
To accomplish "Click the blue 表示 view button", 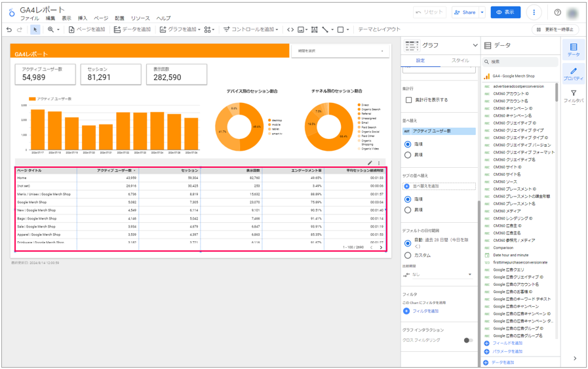I will point(505,12).
